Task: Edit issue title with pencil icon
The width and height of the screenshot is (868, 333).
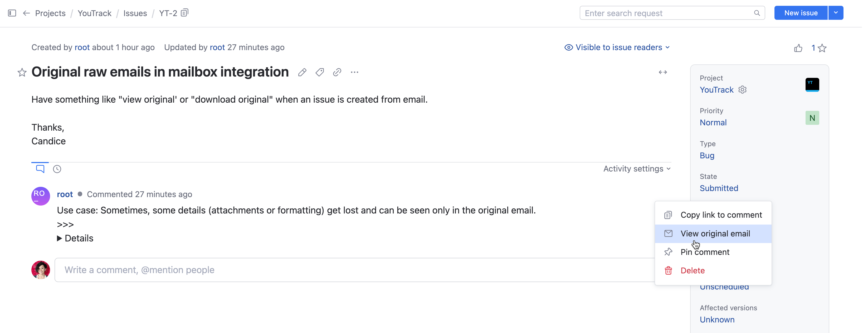Action: point(302,72)
